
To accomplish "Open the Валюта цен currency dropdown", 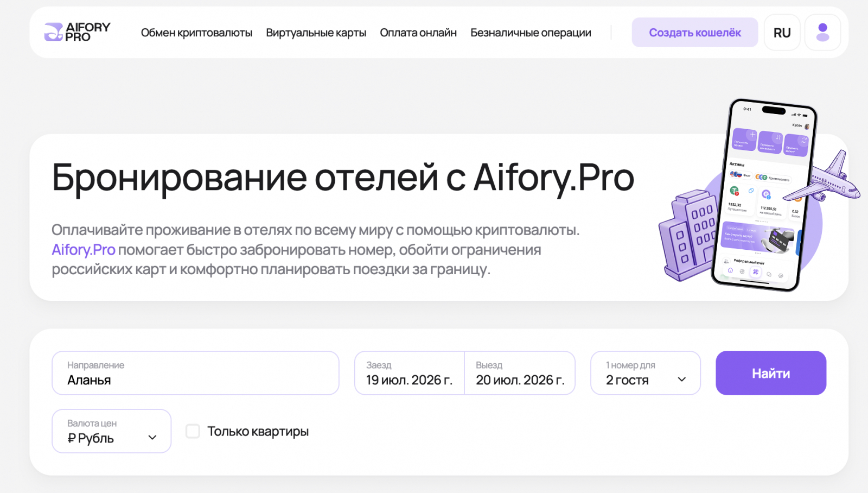I will pos(111,431).
